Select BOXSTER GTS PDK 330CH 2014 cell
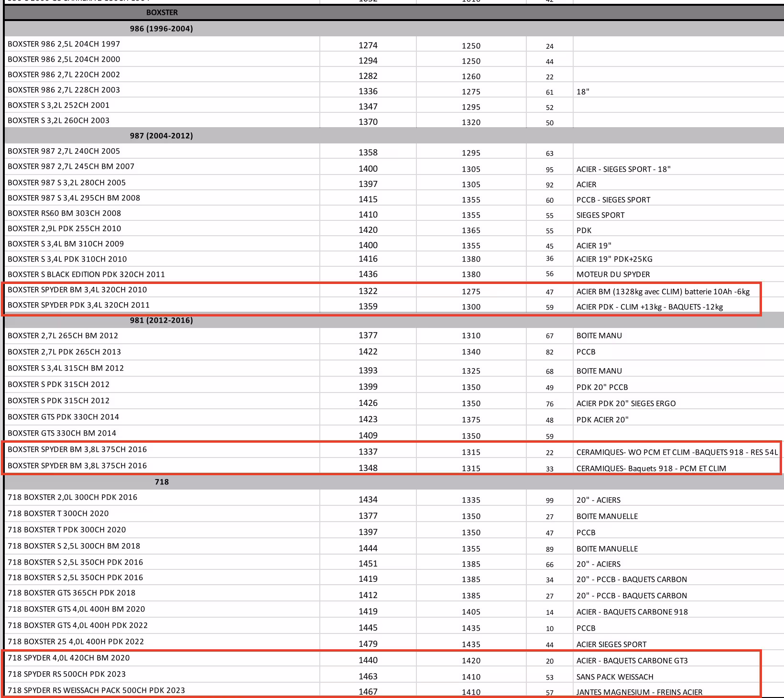 point(162,417)
